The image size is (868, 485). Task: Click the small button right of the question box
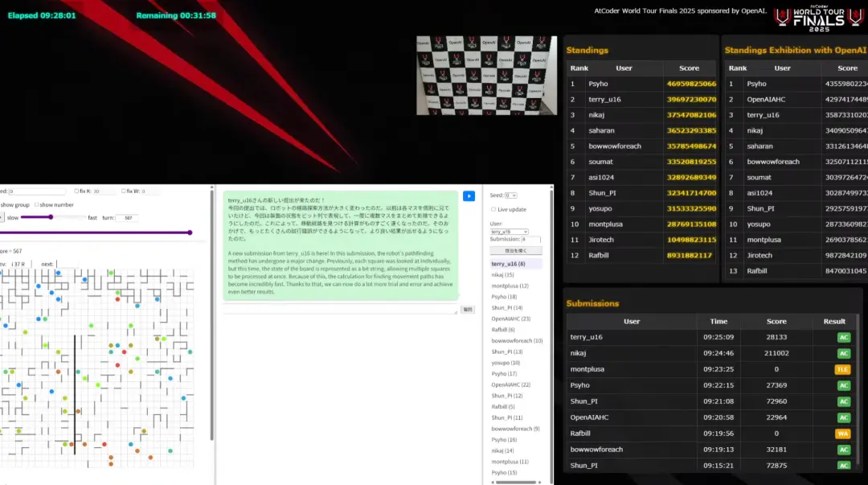coord(469,310)
